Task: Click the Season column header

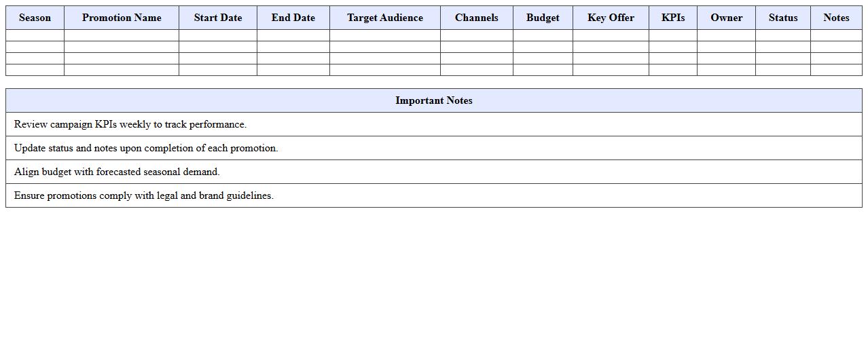Action: (35, 18)
